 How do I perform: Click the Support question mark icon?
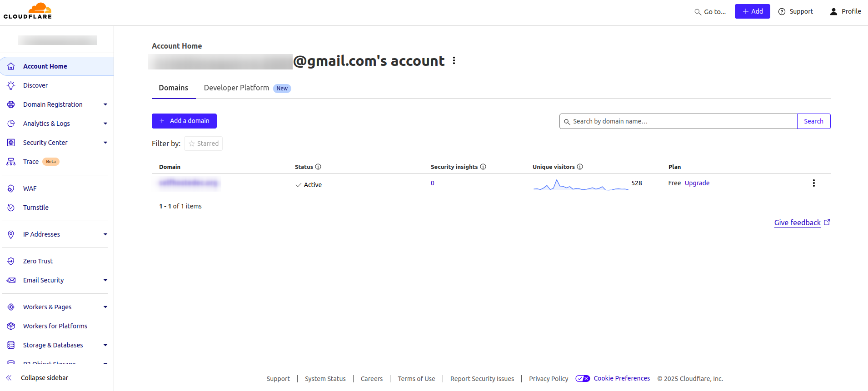tap(782, 11)
